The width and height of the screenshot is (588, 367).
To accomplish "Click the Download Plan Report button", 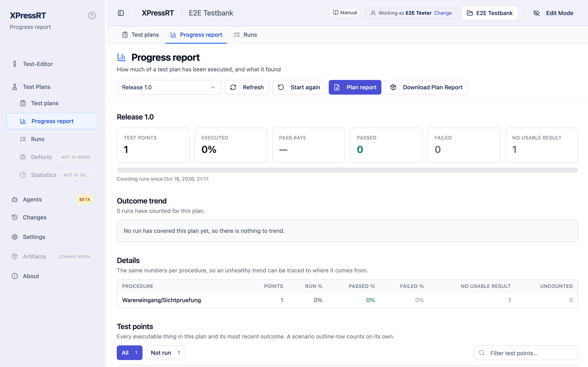I will tap(426, 87).
